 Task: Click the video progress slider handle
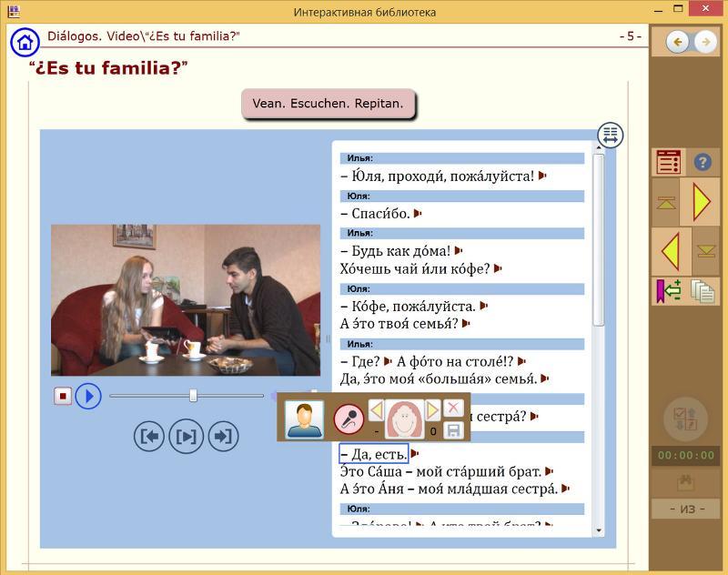pos(193,396)
